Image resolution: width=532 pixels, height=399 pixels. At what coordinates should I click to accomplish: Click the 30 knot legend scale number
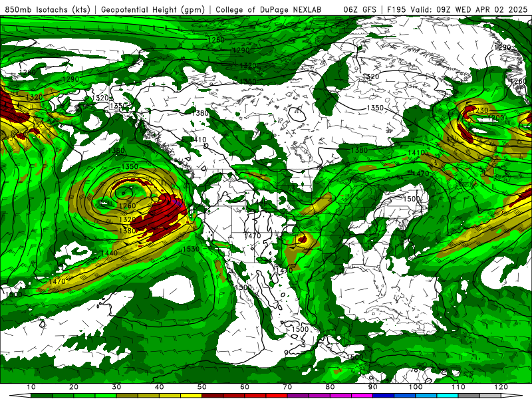click(x=116, y=387)
